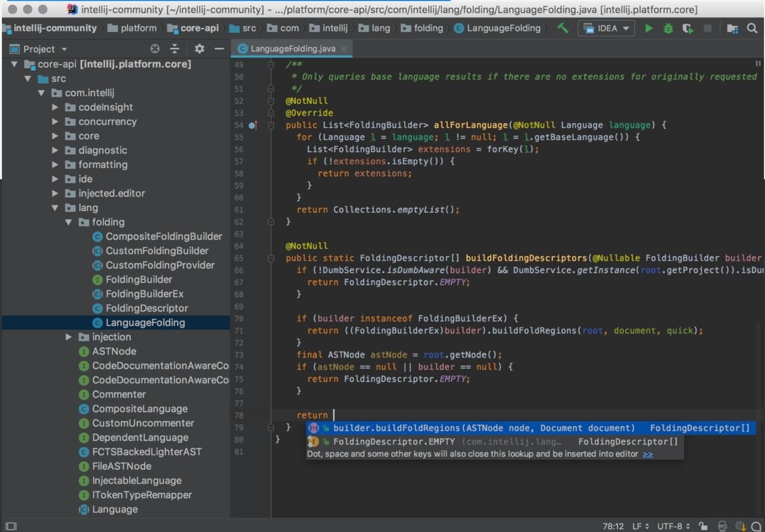Click the Search Everywhere magnifier icon
The width and height of the screenshot is (765, 532).
coord(752,28)
